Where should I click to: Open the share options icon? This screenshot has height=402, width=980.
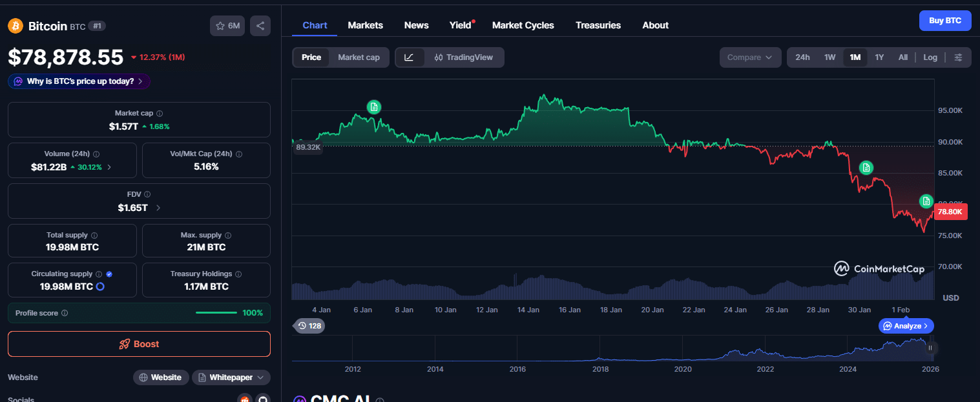(x=260, y=26)
